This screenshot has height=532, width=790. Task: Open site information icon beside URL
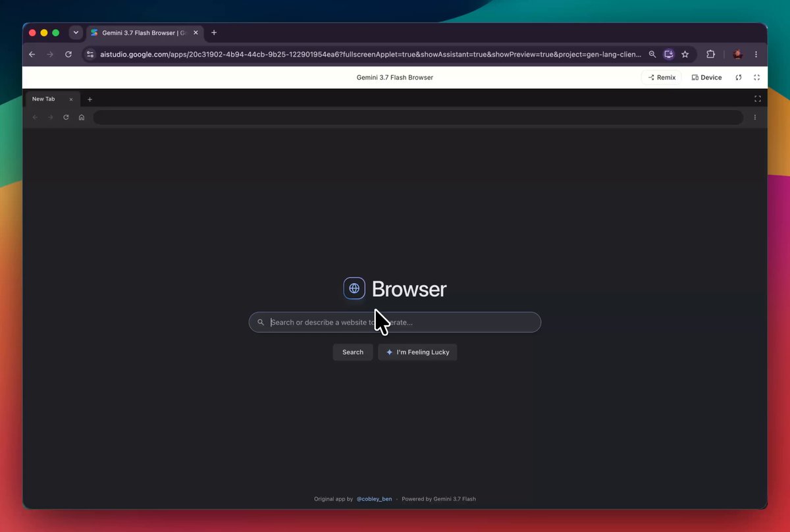pos(91,55)
